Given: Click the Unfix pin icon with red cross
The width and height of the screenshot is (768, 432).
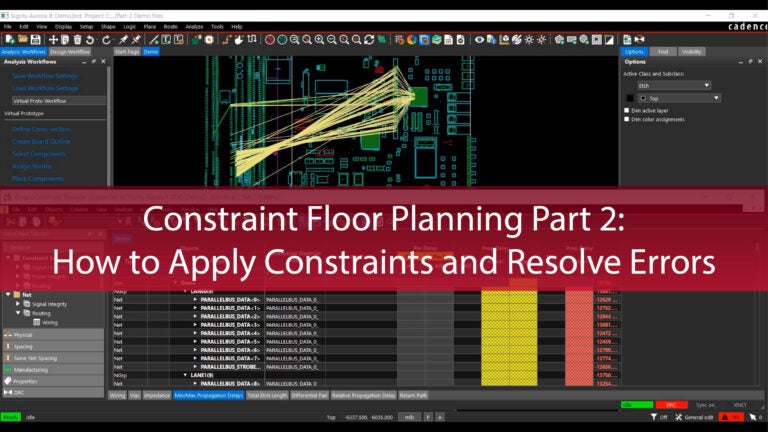Looking at the screenshot, I should [x=136, y=40].
